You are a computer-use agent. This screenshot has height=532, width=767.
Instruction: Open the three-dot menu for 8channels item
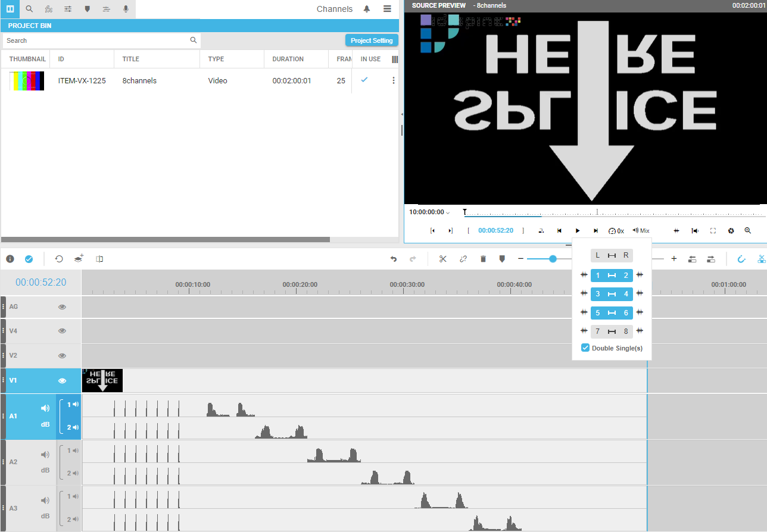click(393, 81)
